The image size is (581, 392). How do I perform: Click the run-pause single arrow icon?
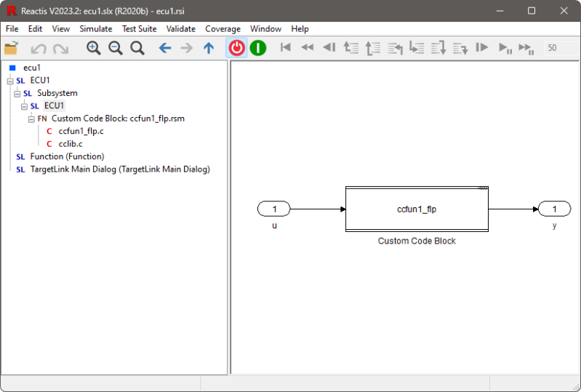(x=505, y=48)
